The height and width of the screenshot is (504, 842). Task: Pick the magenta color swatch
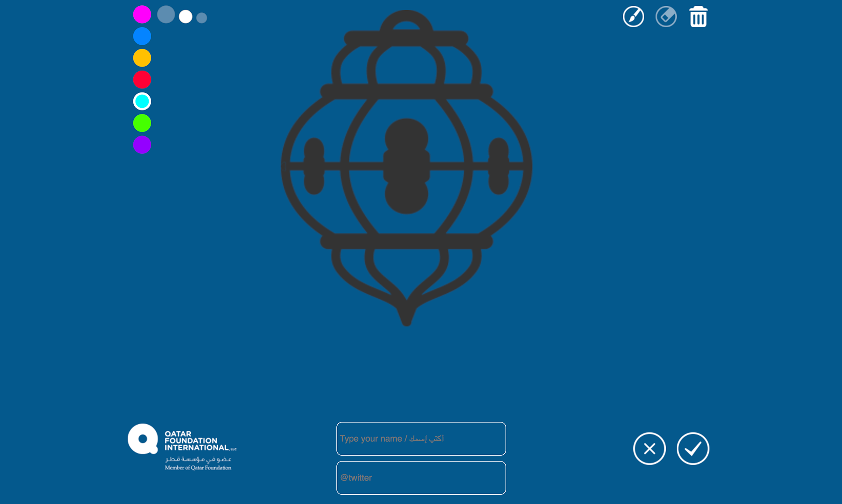click(x=142, y=14)
